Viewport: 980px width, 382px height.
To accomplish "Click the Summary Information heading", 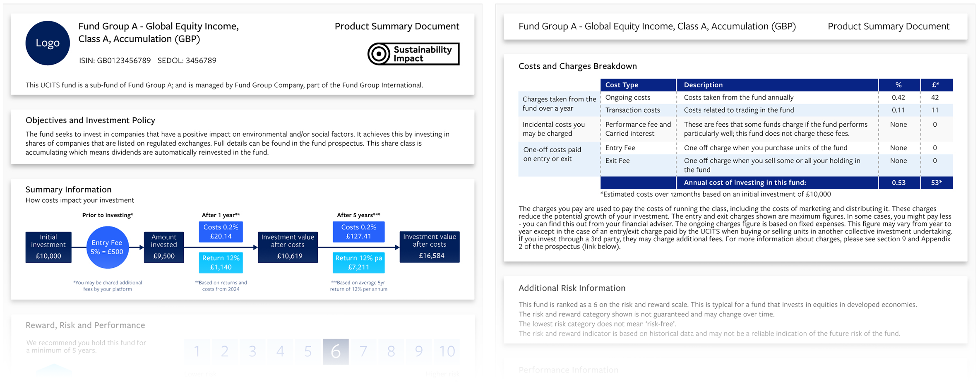I will tap(69, 189).
